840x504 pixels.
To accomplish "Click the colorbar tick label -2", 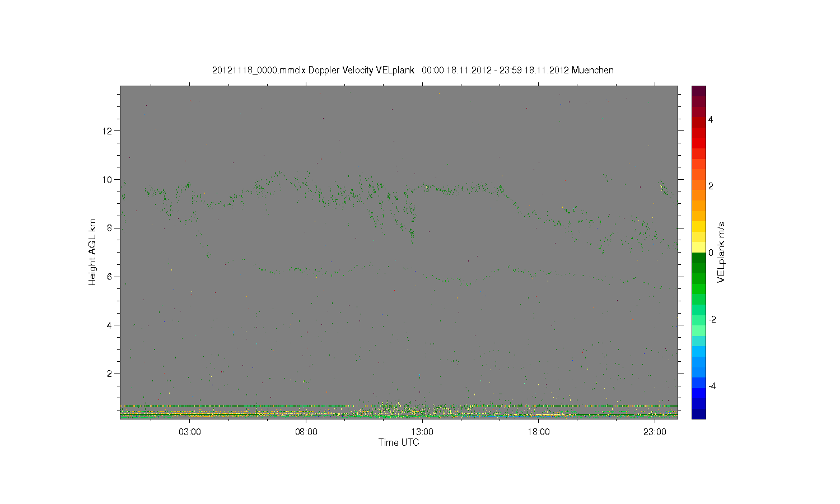I will pyautogui.click(x=712, y=319).
